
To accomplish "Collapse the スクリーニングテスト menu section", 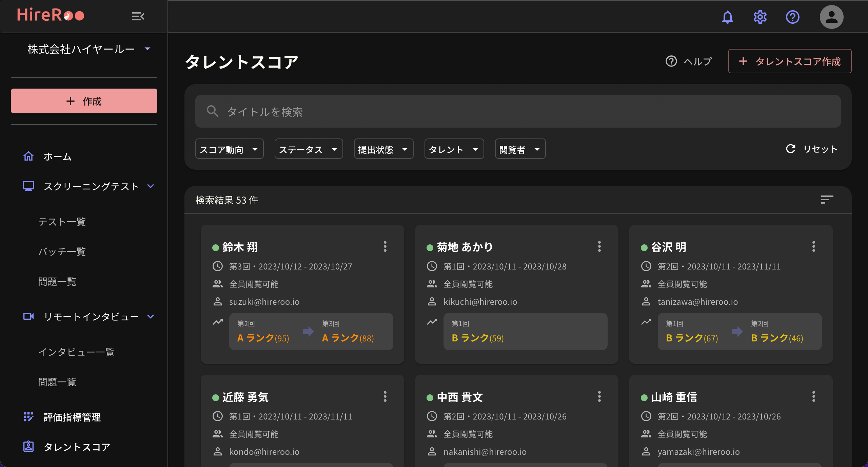I will pyautogui.click(x=151, y=186).
